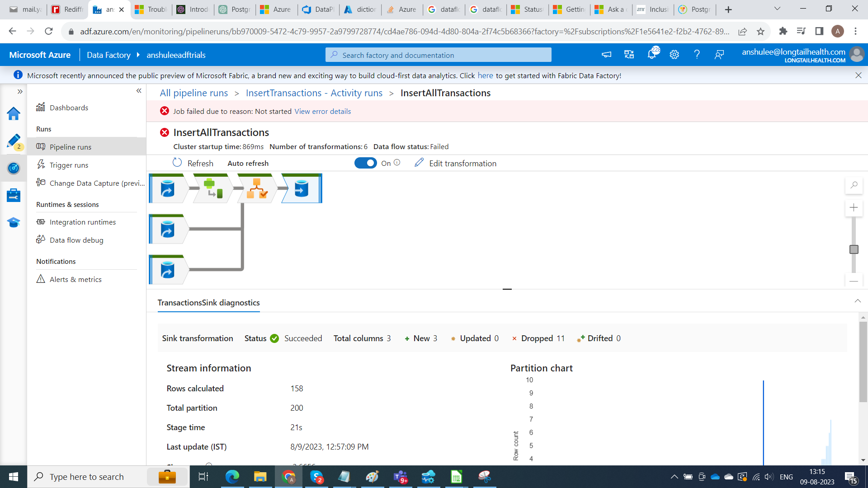Image resolution: width=868 pixels, height=488 pixels.
Task: Click the zoom in plus button
Action: [x=854, y=207]
